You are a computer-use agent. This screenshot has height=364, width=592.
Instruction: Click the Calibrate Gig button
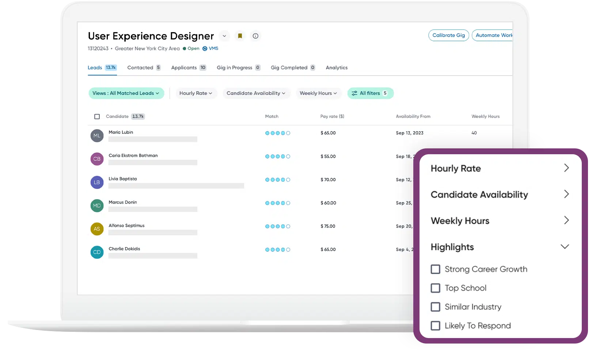[448, 35]
